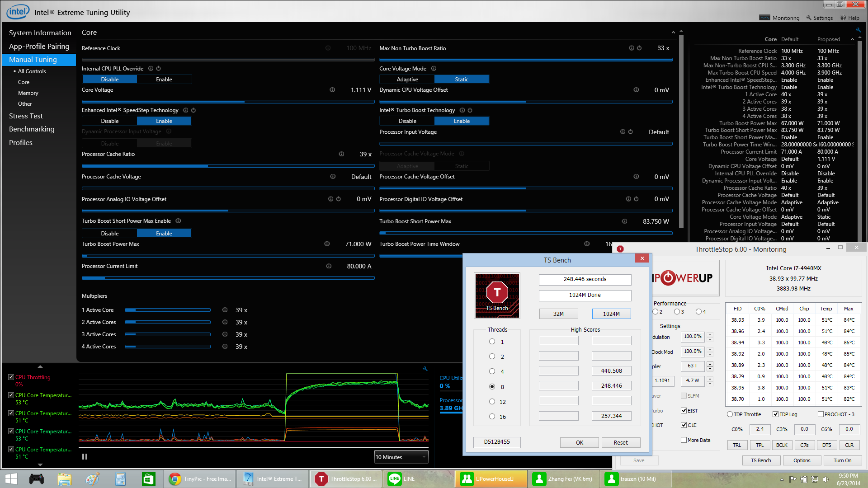The image size is (868, 488).
Task: Click the wrench icon above Proposed column
Action: (x=858, y=30)
